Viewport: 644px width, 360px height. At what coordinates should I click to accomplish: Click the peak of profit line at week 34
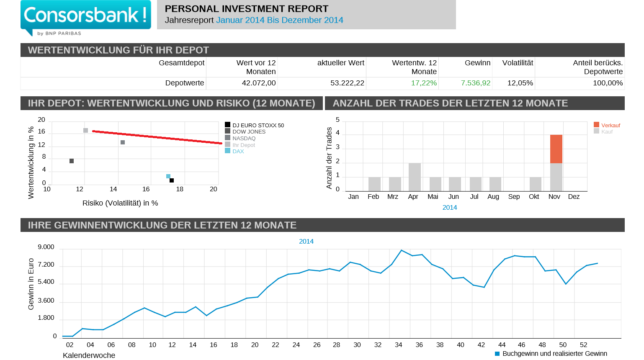(x=402, y=250)
